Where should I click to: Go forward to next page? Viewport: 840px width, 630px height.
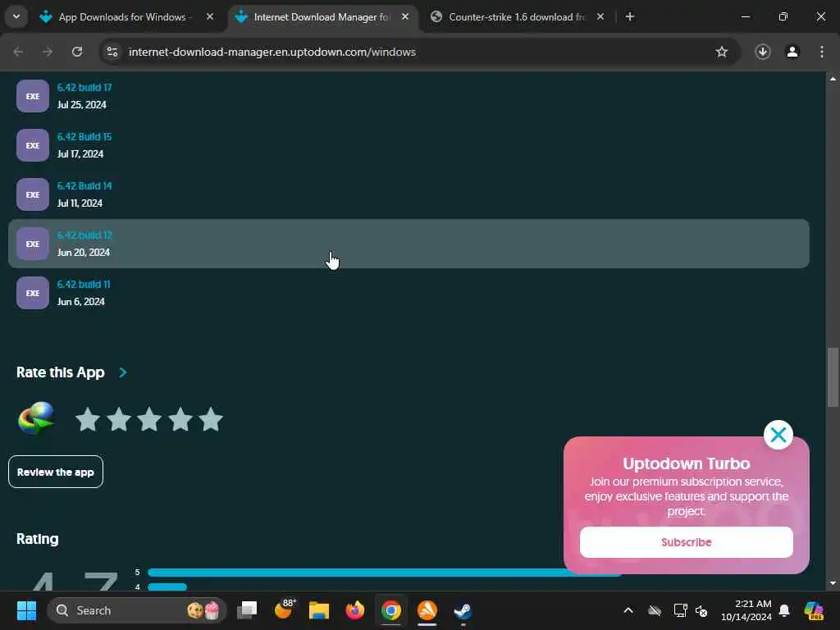pyautogui.click(x=48, y=52)
